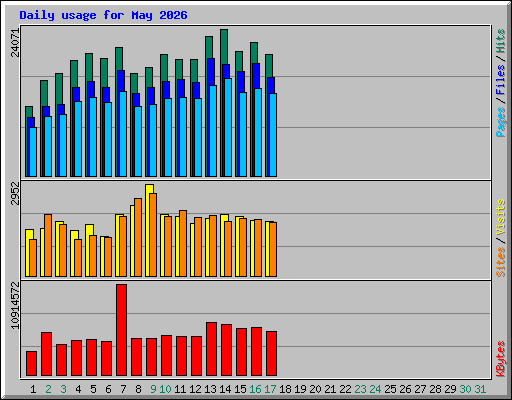Click the 'Sites / Visits' legend label
This screenshot has height=400, width=512.
(x=501, y=238)
